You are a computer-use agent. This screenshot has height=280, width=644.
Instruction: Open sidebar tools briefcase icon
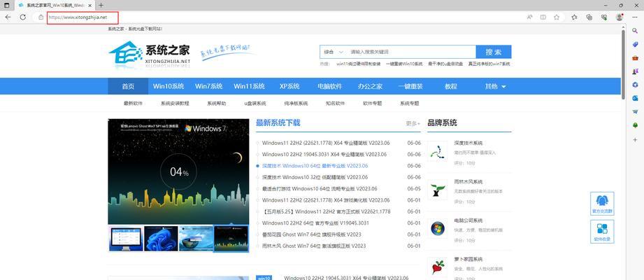point(635,57)
